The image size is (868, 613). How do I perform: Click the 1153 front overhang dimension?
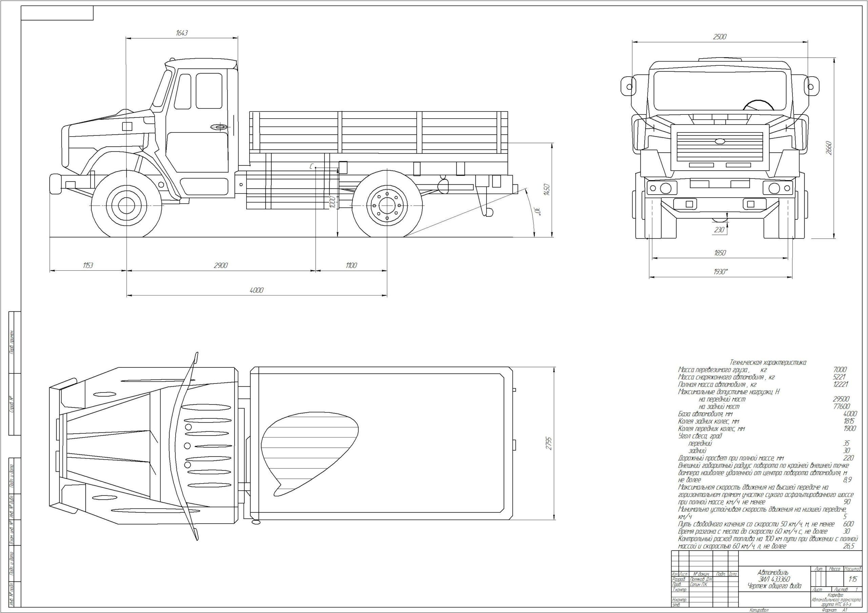88,266
